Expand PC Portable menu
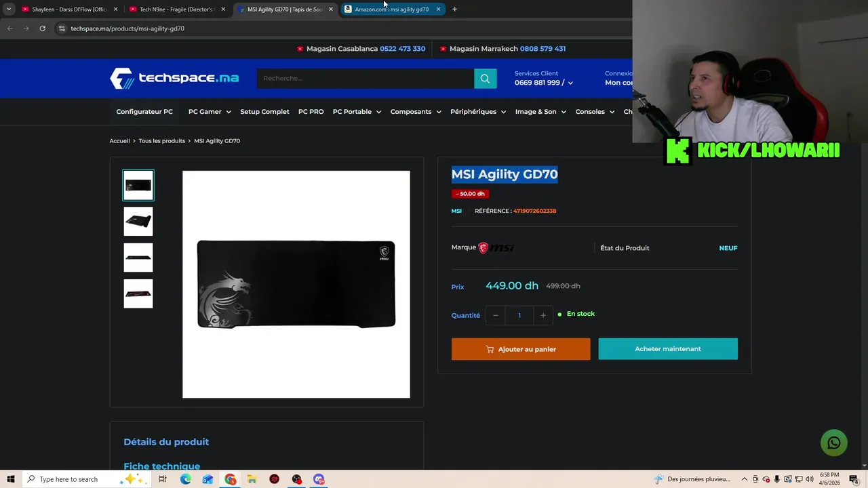This screenshot has width=868, height=488. 357,112
